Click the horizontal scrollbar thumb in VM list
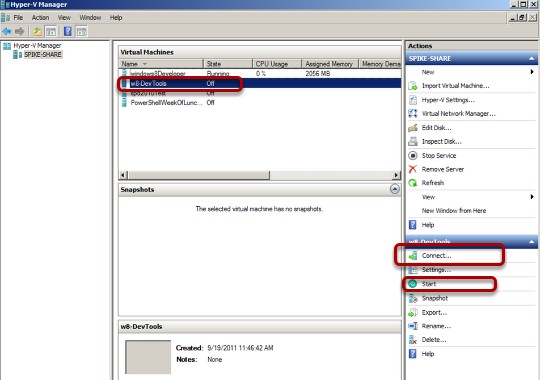The image size is (540, 380). [199, 175]
